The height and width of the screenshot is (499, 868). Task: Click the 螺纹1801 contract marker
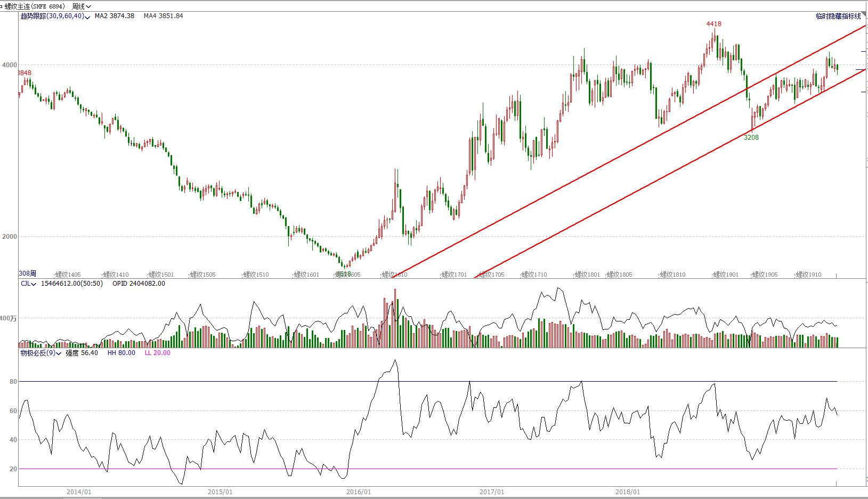[x=587, y=275]
